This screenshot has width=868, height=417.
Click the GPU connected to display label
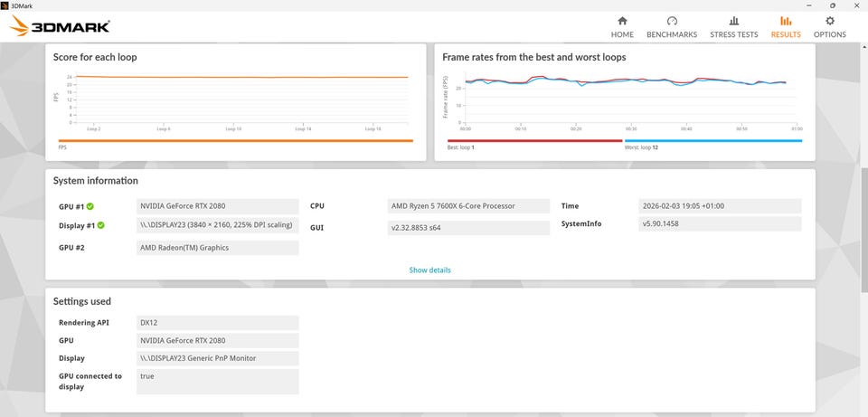[x=90, y=382]
